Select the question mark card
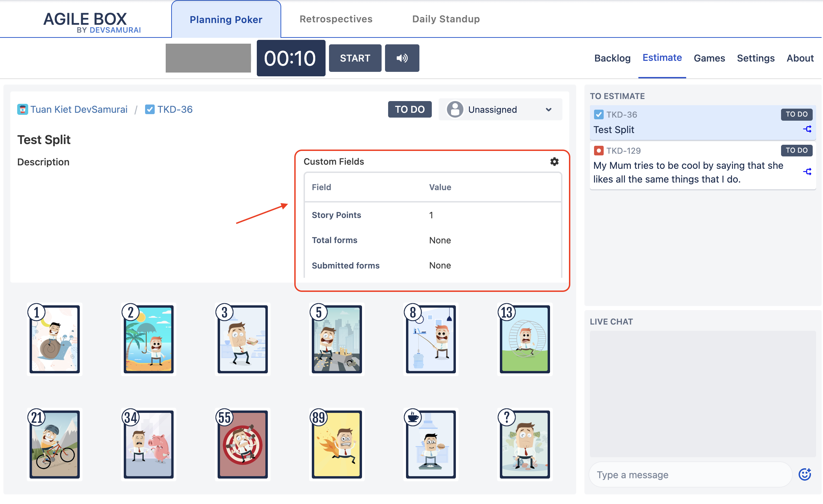The image size is (823, 504). pyautogui.click(x=524, y=444)
